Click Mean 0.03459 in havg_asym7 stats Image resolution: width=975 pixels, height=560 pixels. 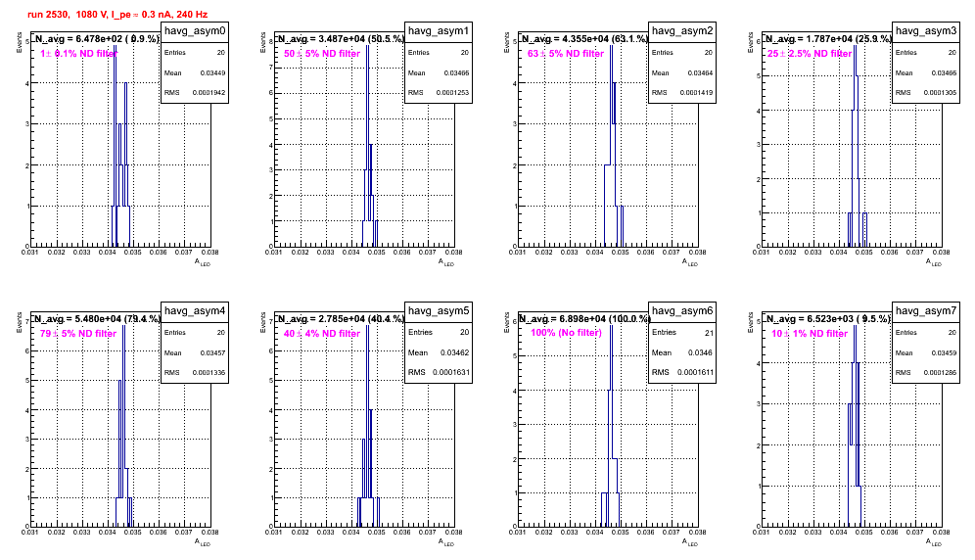point(926,352)
